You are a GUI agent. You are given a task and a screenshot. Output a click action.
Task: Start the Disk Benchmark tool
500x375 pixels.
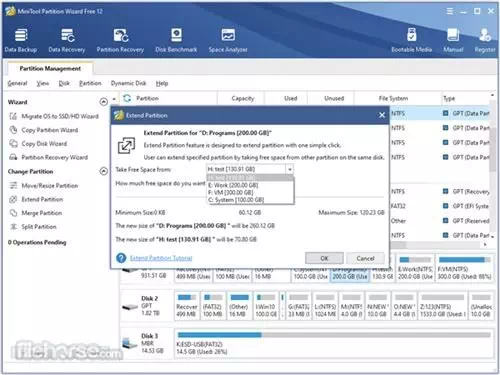coord(176,40)
